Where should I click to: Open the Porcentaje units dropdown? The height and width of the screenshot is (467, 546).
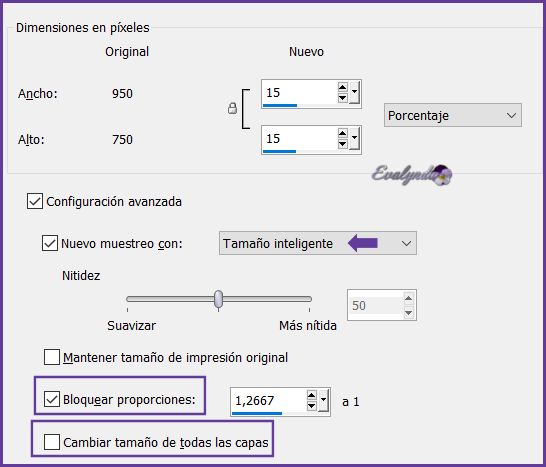453,115
